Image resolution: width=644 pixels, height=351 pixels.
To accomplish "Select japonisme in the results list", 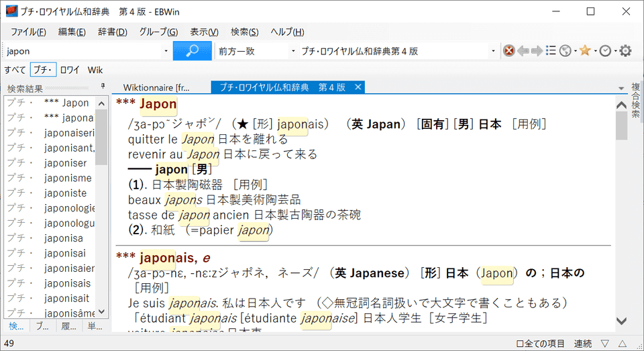I will [68, 178].
